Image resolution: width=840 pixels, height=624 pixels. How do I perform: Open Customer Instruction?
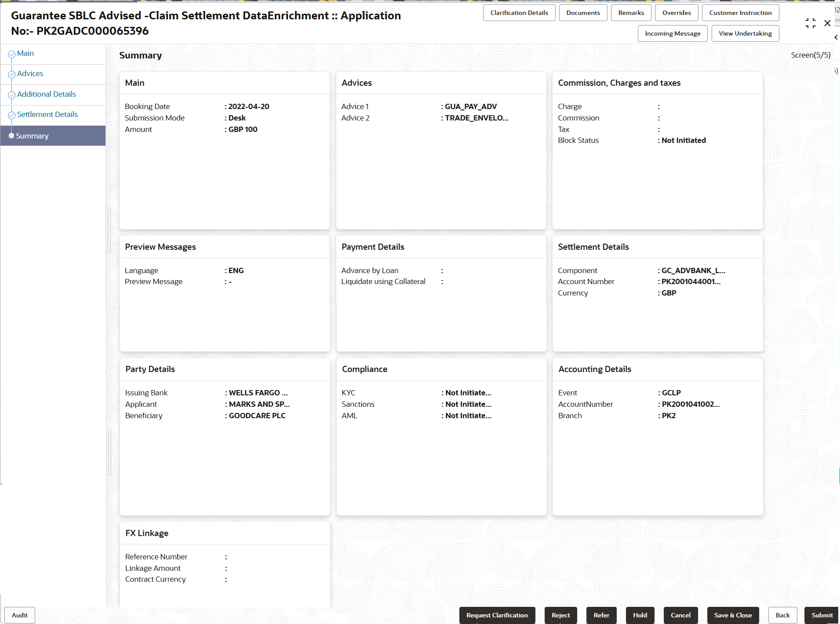[740, 13]
